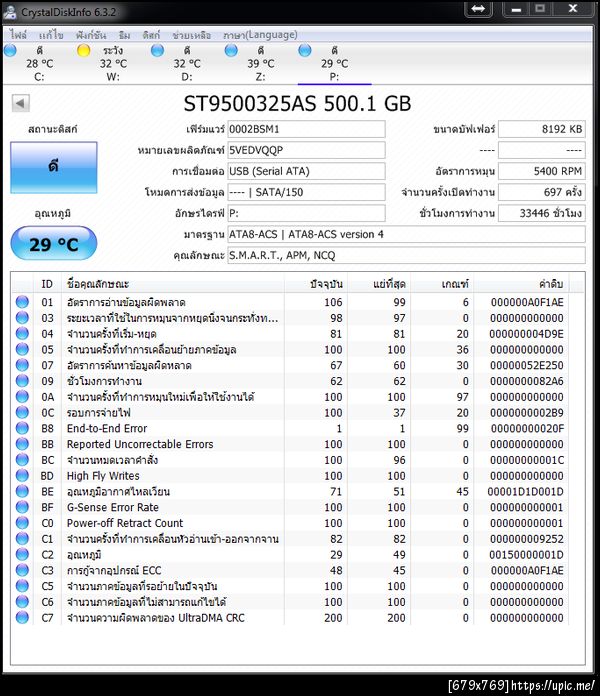The width and height of the screenshot is (600, 696).
Task: Select the G-Sense Error Rate attribute name
Action: tap(113, 507)
